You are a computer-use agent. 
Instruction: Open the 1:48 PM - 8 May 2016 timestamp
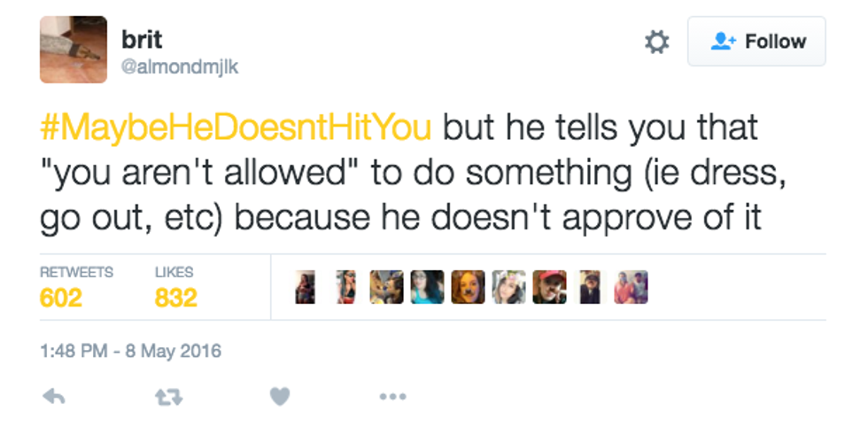(x=131, y=352)
